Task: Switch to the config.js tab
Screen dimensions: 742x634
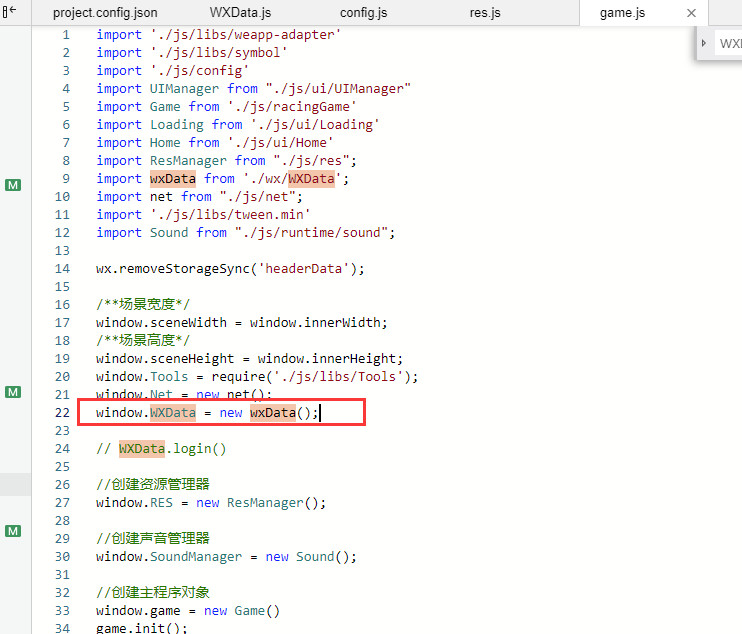Action: [x=363, y=13]
